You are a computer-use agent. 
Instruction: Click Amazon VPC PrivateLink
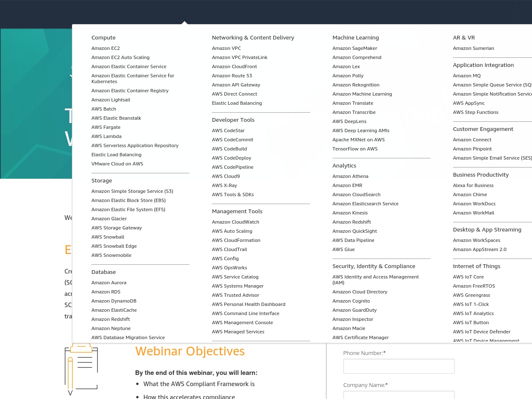click(240, 57)
